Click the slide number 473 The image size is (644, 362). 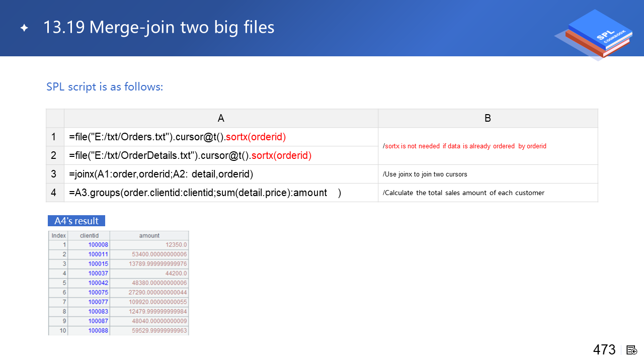[x=604, y=350]
